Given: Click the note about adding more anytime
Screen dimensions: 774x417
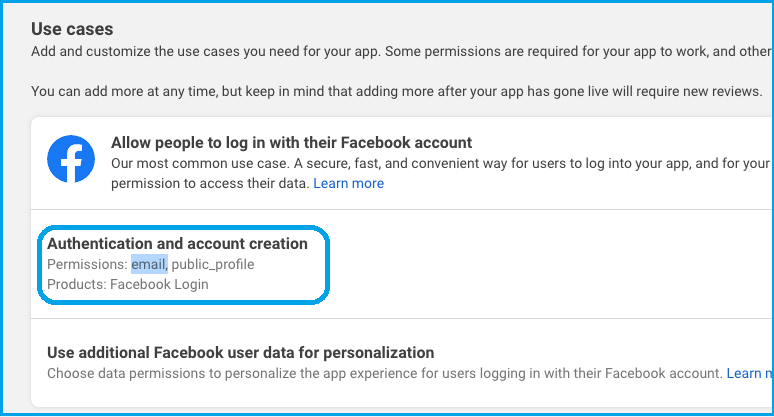Looking at the screenshot, I should pyautogui.click(x=396, y=91).
